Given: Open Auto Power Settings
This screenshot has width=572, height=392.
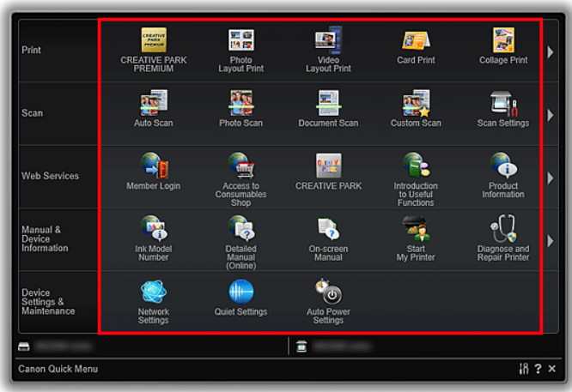Looking at the screenshot, I should click(328, 292).
